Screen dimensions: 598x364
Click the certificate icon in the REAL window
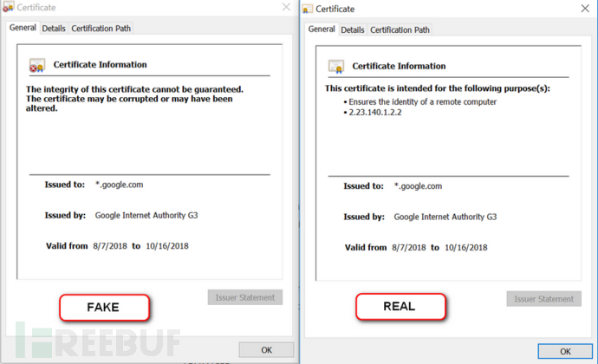pyautogui.click(x=336, y=67)
